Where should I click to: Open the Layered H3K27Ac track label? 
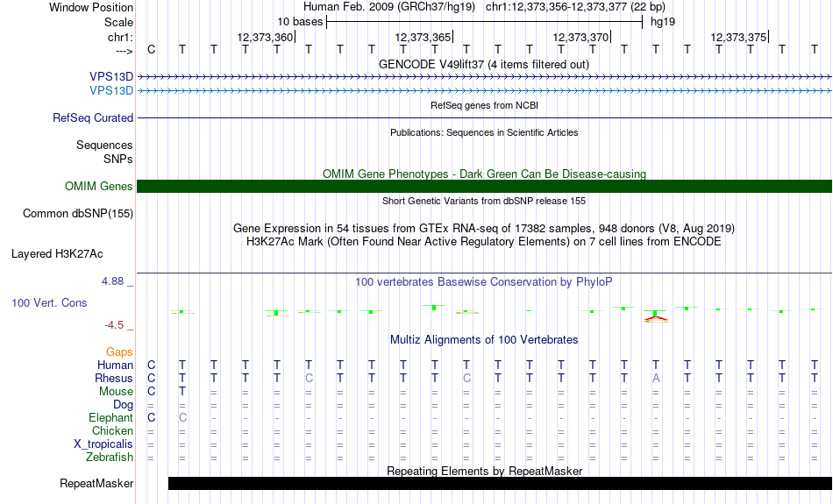[x=57, y=254]
